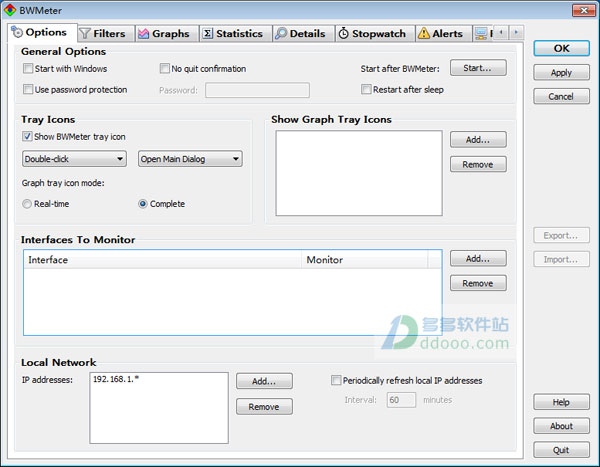
Task: Click the Quit button
Action: [561, 450]
